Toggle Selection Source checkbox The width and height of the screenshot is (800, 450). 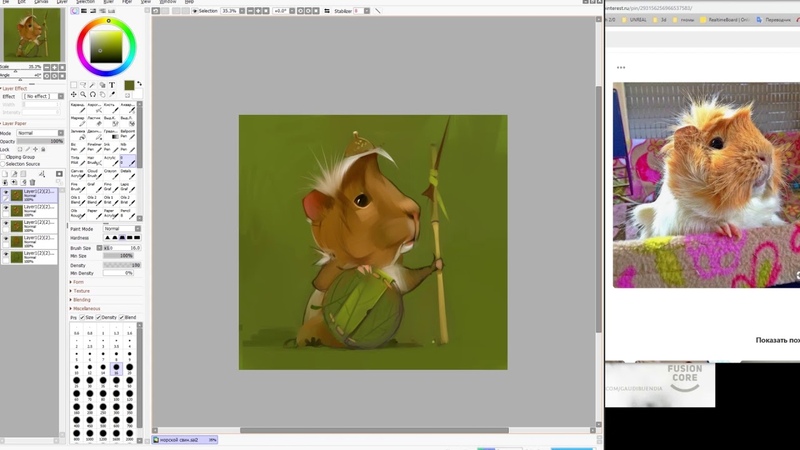pos(3,164)
